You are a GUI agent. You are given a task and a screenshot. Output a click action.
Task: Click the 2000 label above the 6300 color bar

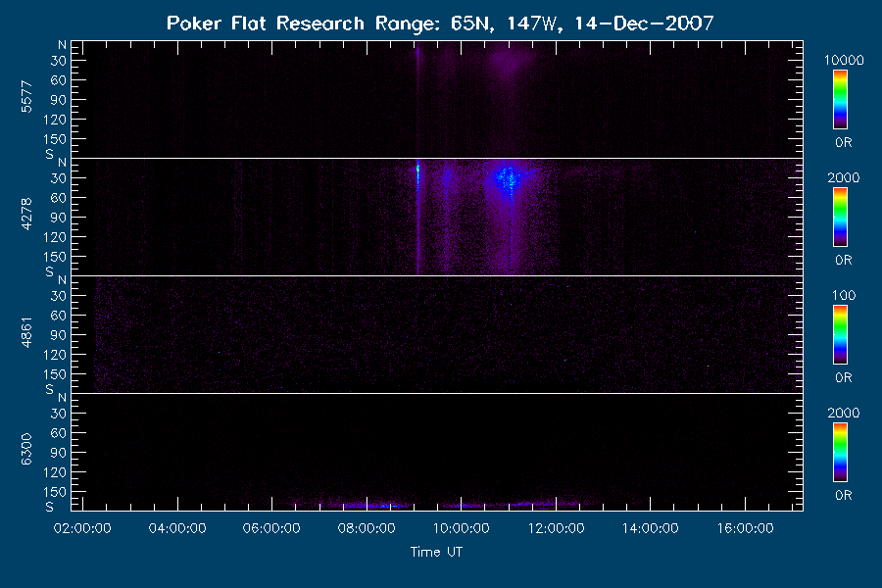(x=843, y=413)
